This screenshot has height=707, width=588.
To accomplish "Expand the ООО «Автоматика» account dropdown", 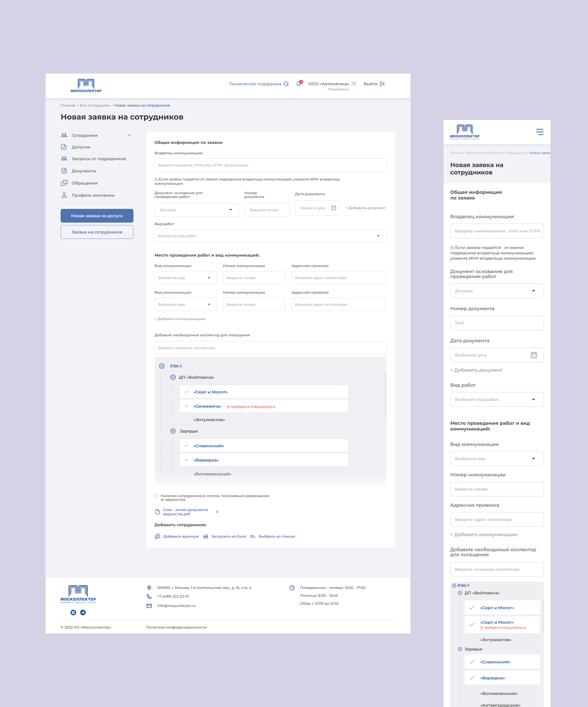I will [354, 84].
